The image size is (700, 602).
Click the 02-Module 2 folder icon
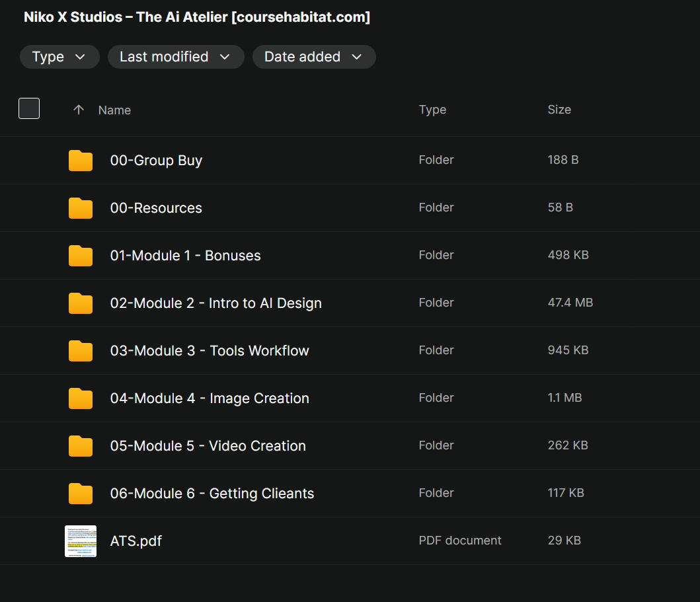[81, 303]
